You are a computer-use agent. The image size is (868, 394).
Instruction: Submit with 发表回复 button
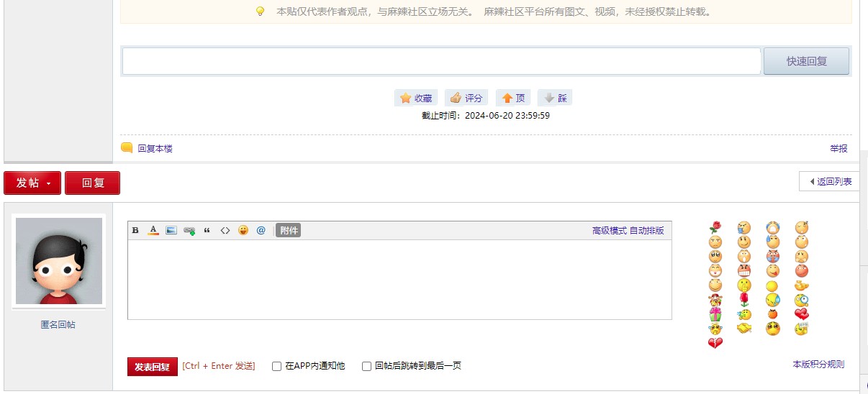pyautogui.click(x=153, y=367)
